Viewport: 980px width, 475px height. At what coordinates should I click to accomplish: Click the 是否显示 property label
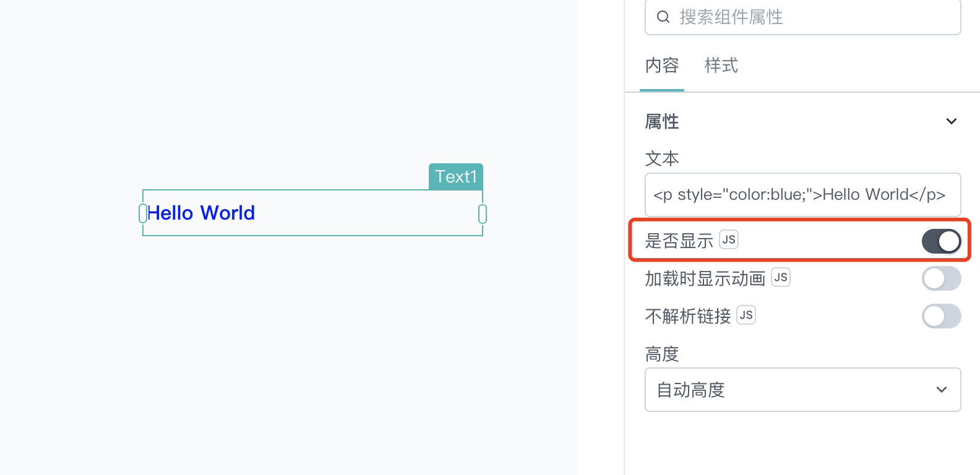point(679,241)
